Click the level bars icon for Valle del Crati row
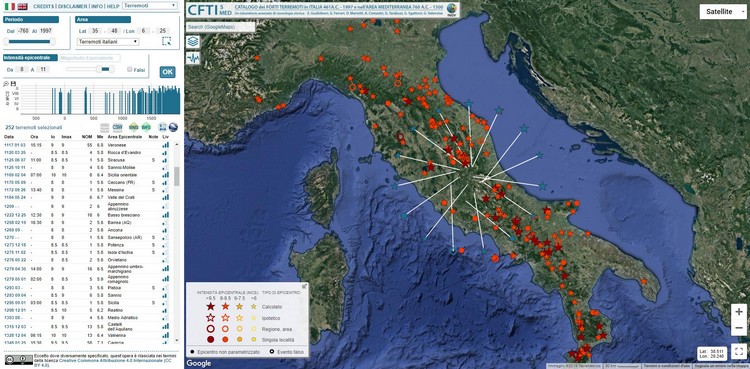The image size is (750, 369). point(165,197)
